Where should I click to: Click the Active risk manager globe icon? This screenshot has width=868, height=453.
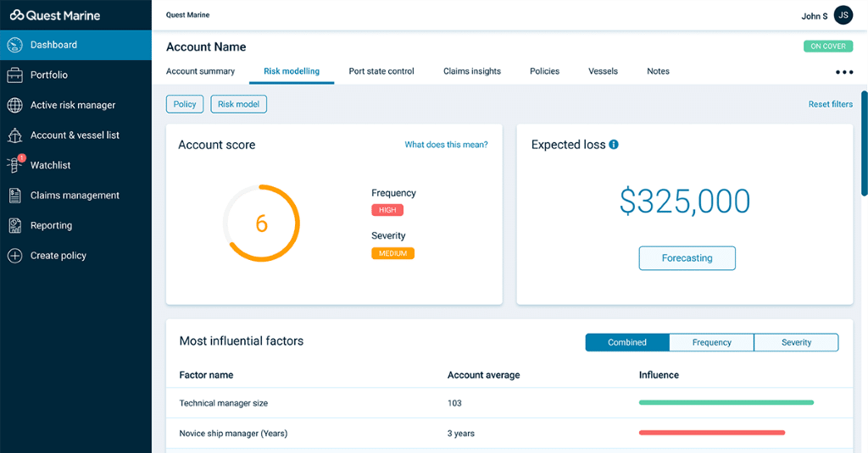(x=14, y=105)
